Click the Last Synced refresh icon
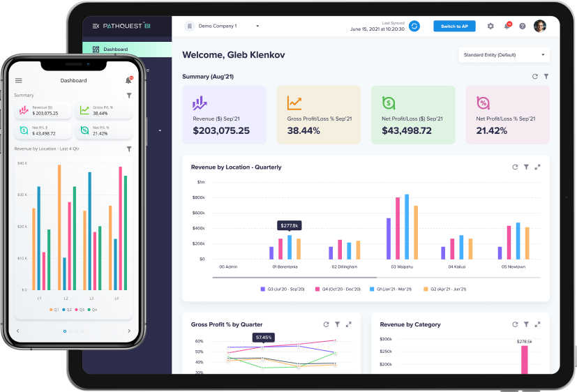The image size is (577, 392). tap(414, 26)
